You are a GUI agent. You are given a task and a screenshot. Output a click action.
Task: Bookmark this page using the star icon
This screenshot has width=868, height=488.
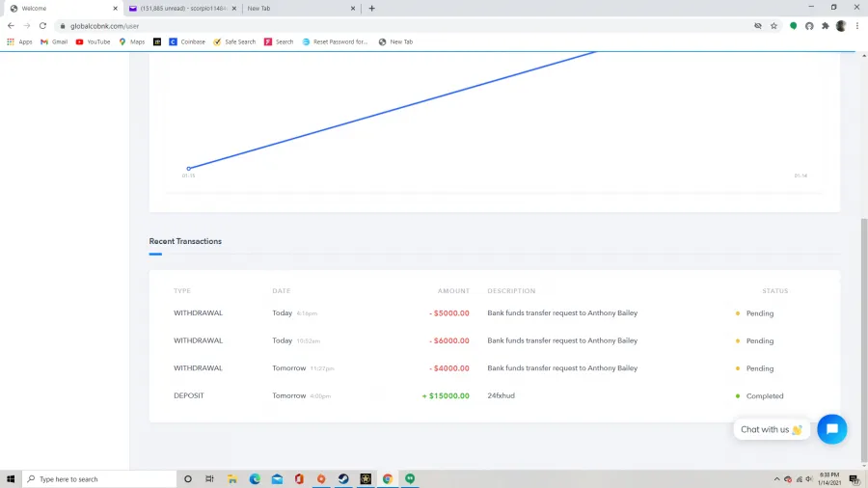pyautogui.click(x=773, y=26)
